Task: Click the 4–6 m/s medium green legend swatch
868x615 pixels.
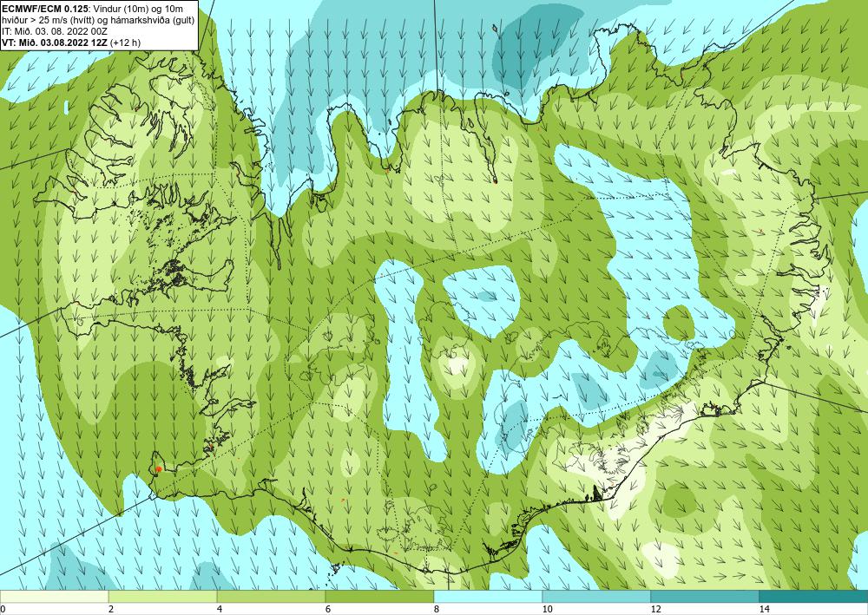Action: point(271,596)
